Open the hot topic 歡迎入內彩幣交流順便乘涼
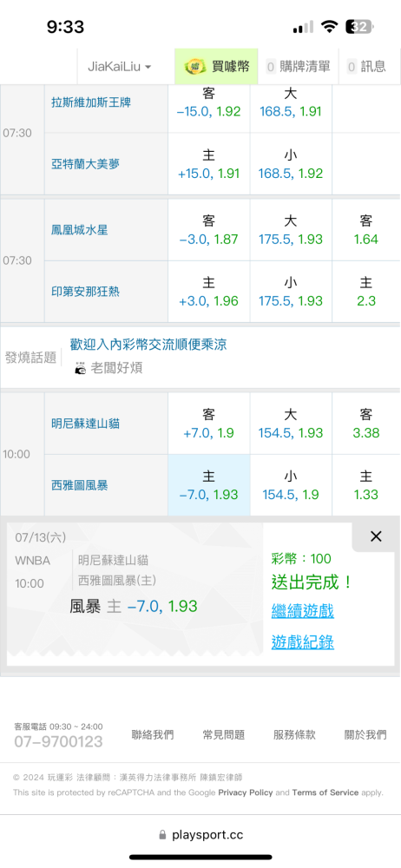 (x=148, y=345)
